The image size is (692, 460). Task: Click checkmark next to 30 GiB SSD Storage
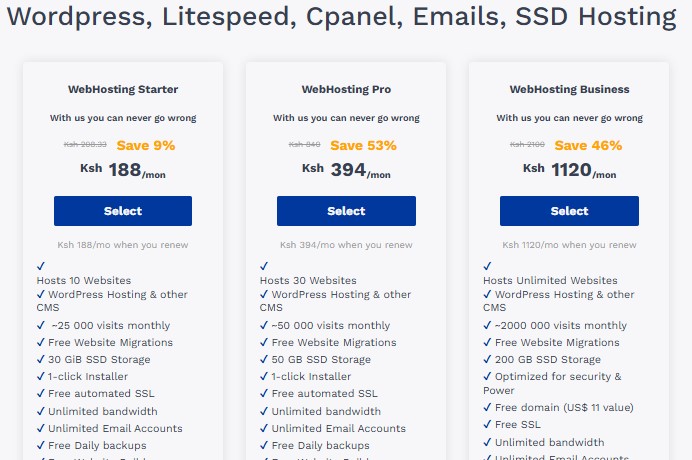tap(40, 359)
